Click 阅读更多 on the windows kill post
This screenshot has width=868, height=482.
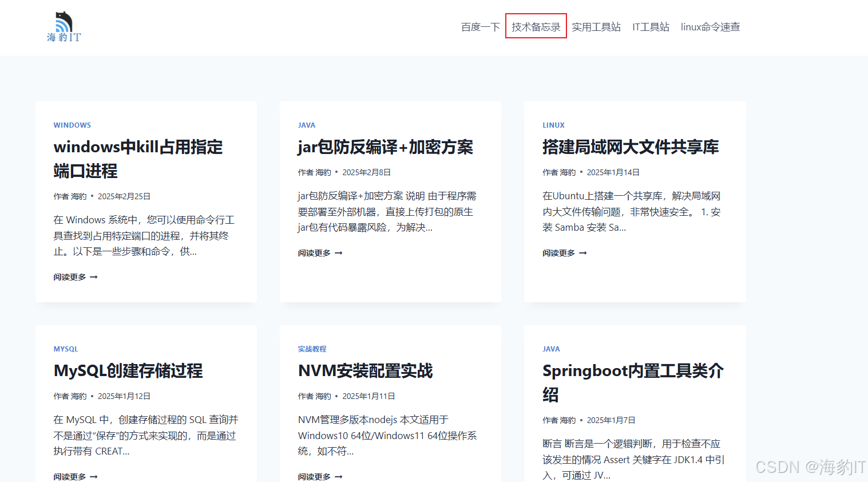(76, 277)
